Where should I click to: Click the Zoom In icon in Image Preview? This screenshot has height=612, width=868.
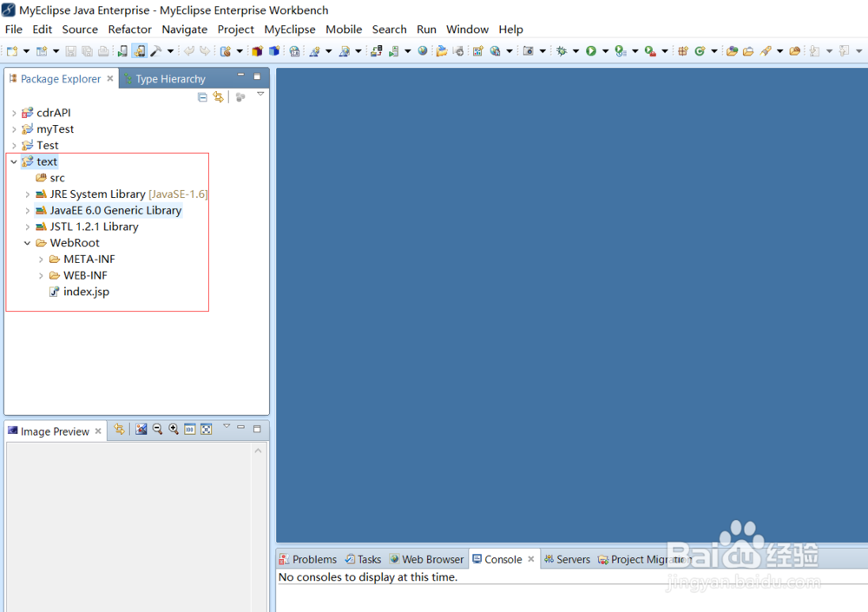coord(174,429)
